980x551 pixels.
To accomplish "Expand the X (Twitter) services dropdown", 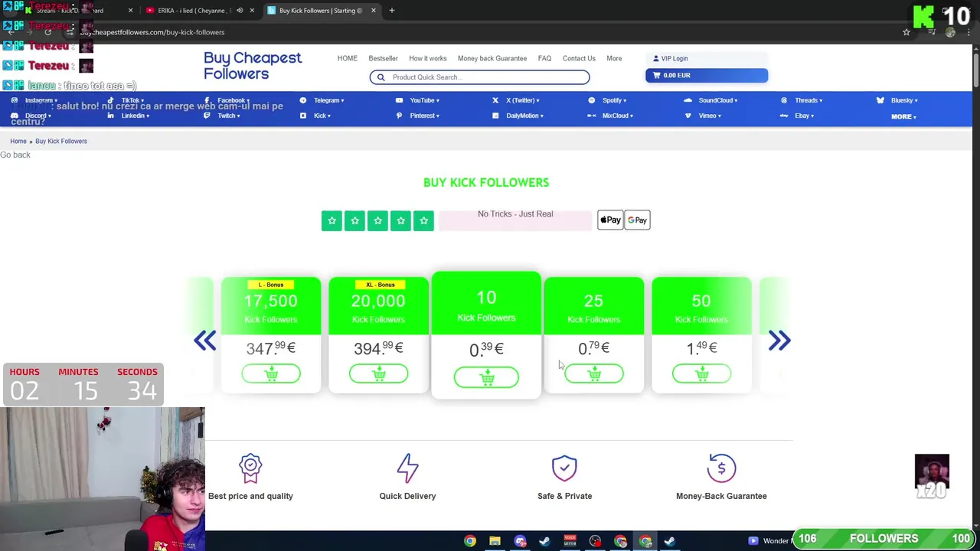I will (x=522, y=100).
